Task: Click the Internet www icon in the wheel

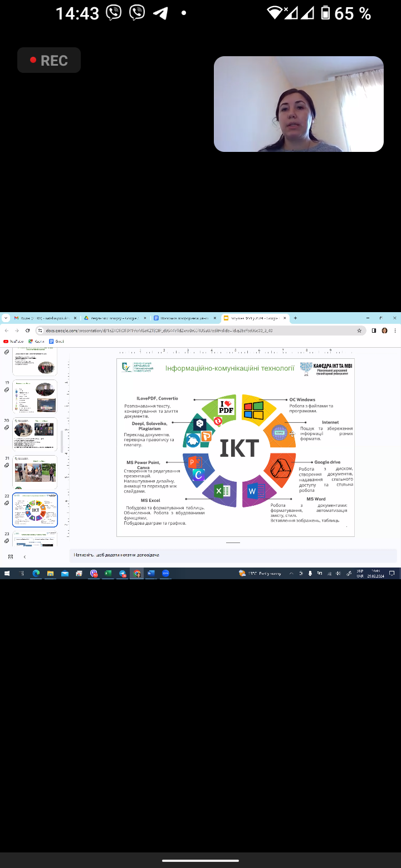Action: (280, 433)
